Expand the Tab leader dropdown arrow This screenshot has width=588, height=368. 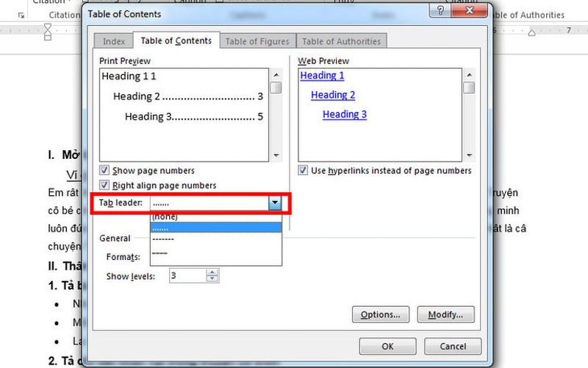click(x=275, y=203)
